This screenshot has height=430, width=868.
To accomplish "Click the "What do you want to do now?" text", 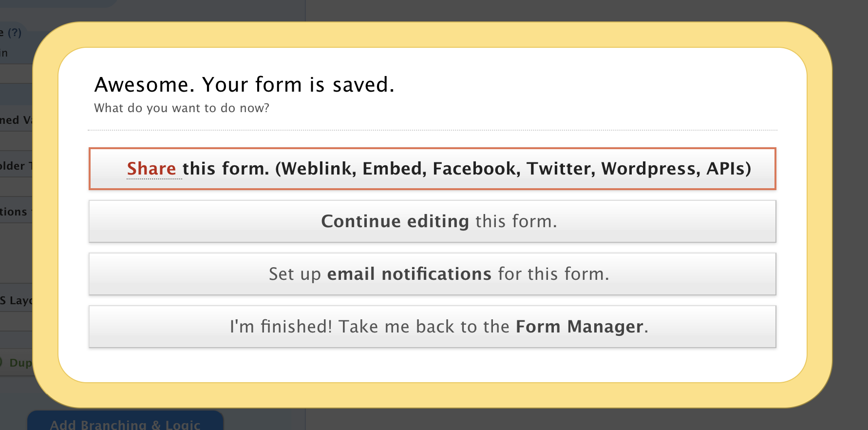I will 181,108.
